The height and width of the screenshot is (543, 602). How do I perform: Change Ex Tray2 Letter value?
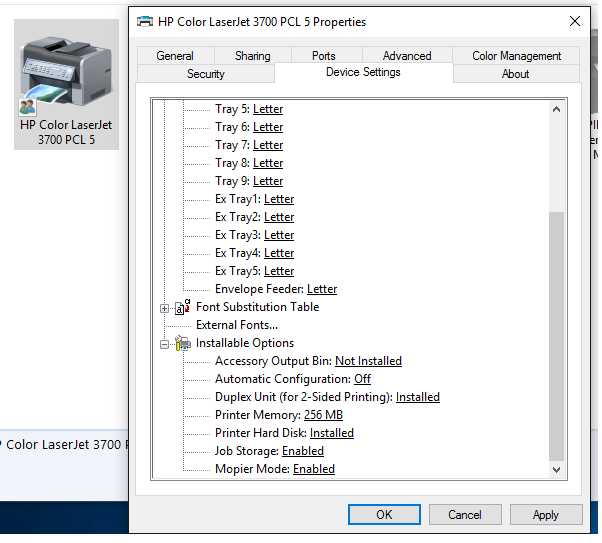tap(279, 217)
